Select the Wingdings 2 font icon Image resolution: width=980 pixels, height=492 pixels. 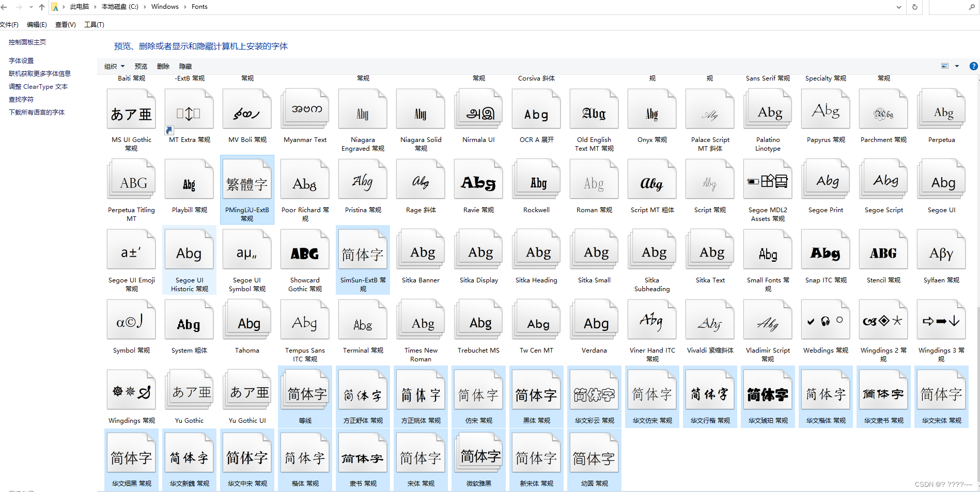point(883,320)
